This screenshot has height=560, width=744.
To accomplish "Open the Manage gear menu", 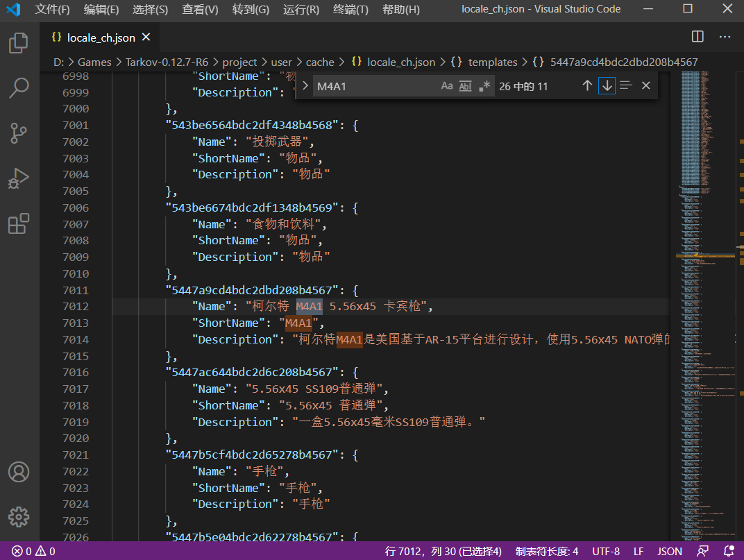I will click(19, 517).
